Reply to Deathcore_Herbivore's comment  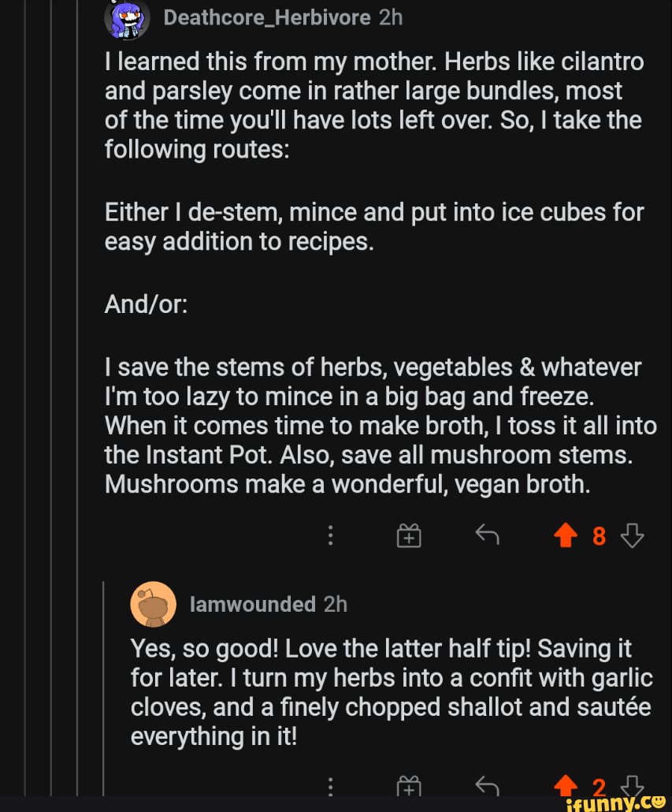click(x=488, y=536)
